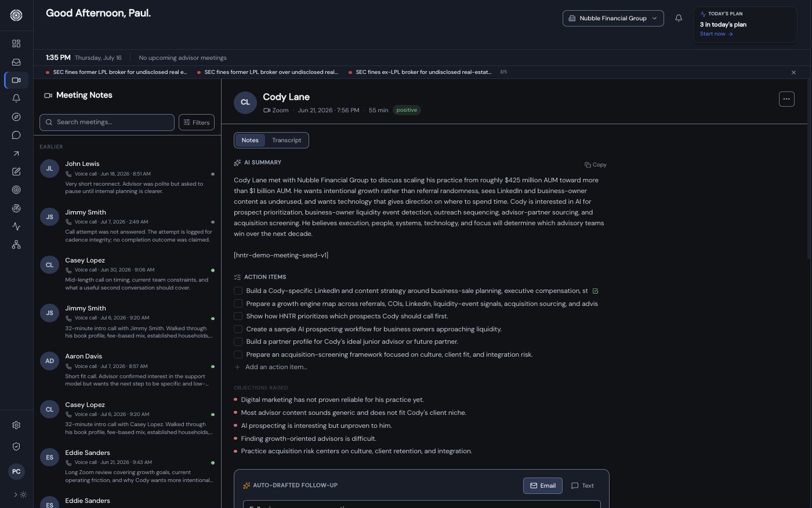812x508 pixels.
Task: Dismiss the news ticker with X
Action: tap(793, 72)
